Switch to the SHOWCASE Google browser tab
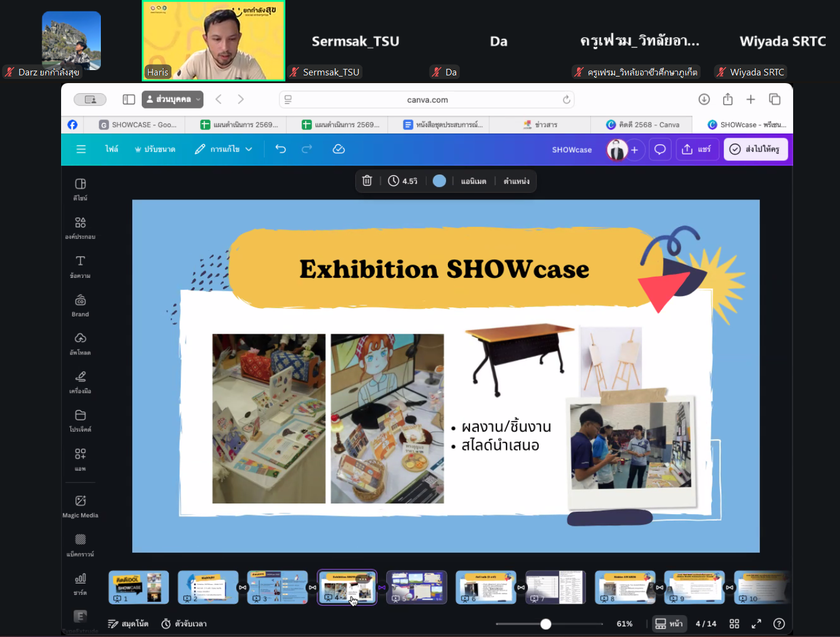This screenshot has height=637, width=840. click(x=138, y=125)
